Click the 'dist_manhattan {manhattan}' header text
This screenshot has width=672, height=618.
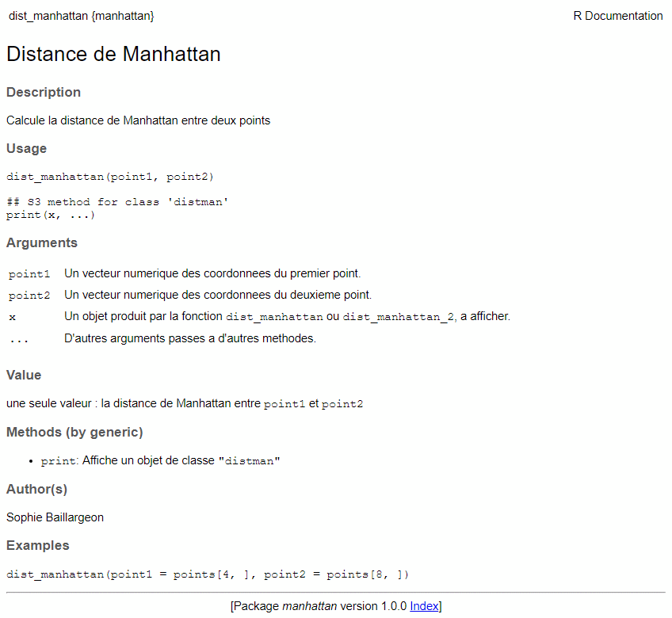82,16
